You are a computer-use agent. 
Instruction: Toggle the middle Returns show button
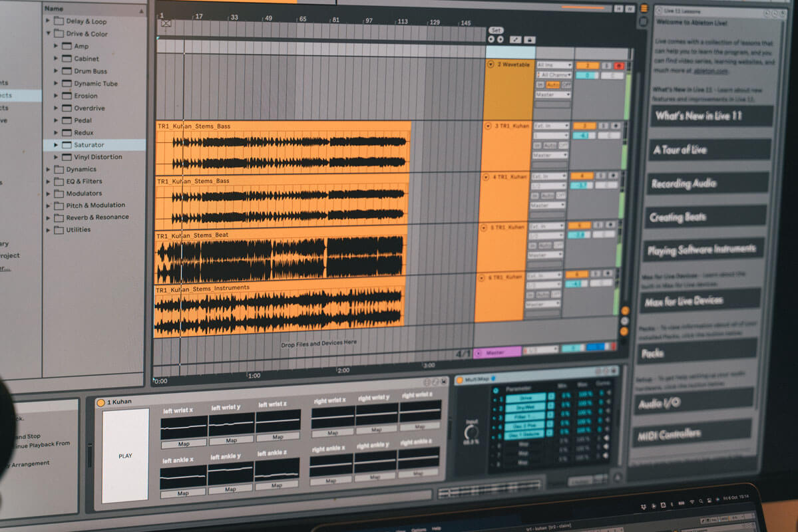(x=624, y=321)
